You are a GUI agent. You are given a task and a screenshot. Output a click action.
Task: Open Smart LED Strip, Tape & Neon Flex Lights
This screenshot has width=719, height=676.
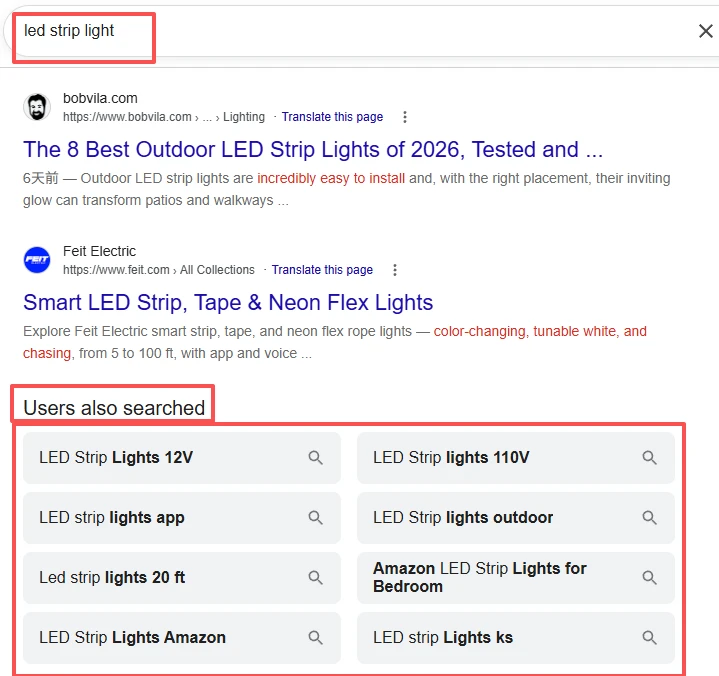click(228, 303)
